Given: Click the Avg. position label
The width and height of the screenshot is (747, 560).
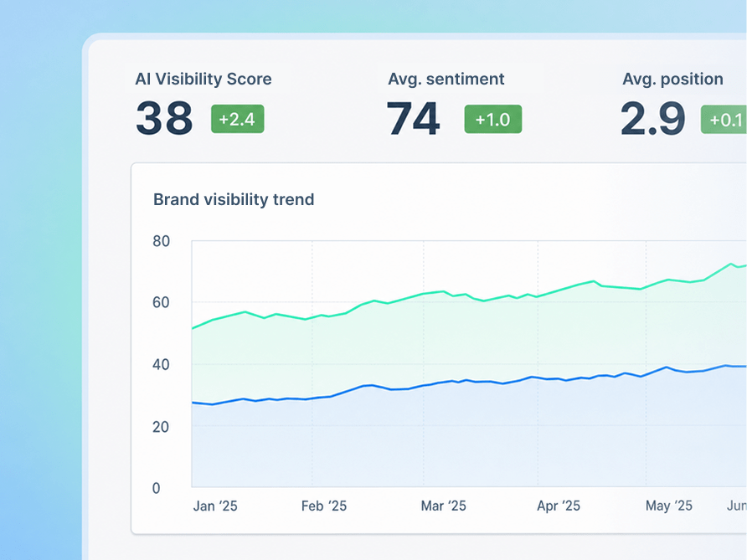Looking at the screenshot, I should pos(672,79).
